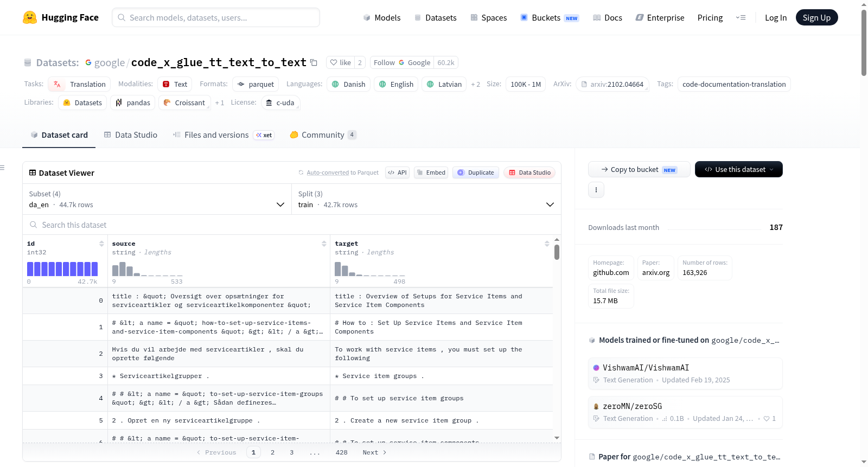The width and height of the screenshot is (868, 467).
Task: Select the parquet format tag
Action: [x=256, y=84]
